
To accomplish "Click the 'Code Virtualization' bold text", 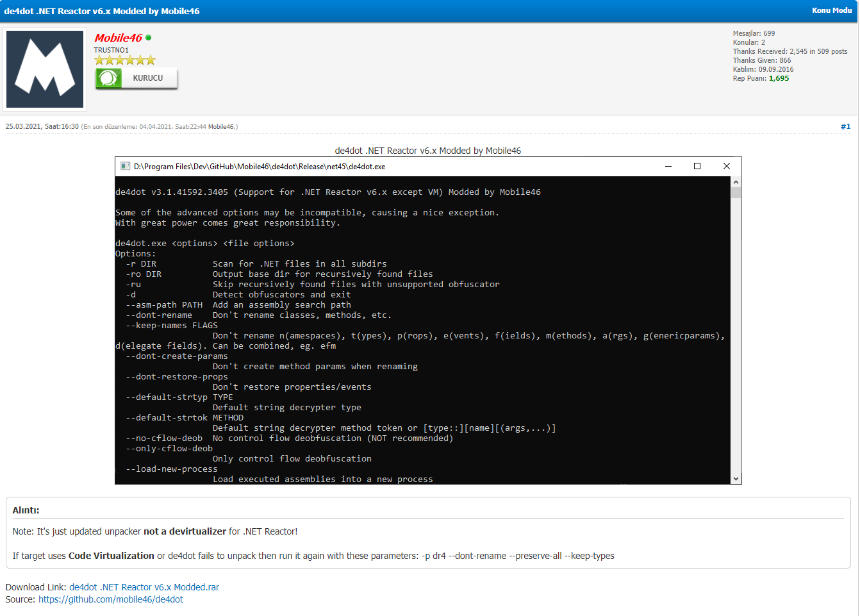I will 112,556.
